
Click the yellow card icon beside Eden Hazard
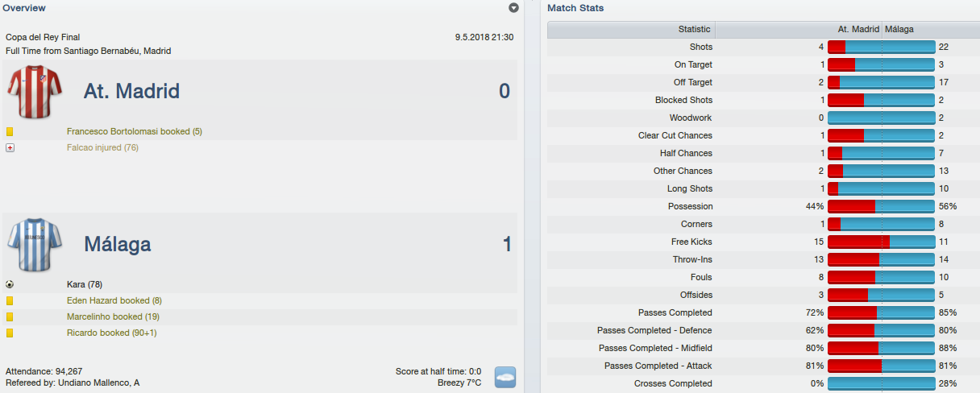click(x=10, y=300)
